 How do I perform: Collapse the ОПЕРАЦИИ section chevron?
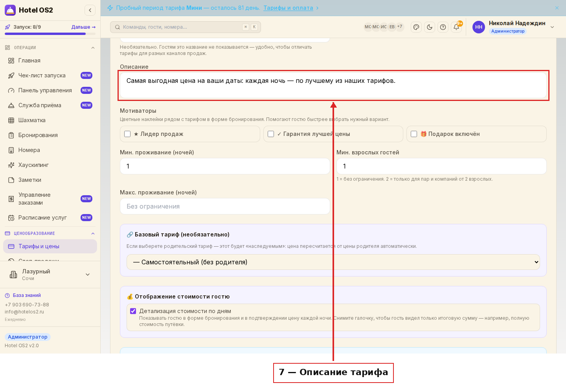pyautogui.click(x=93, y=48)
